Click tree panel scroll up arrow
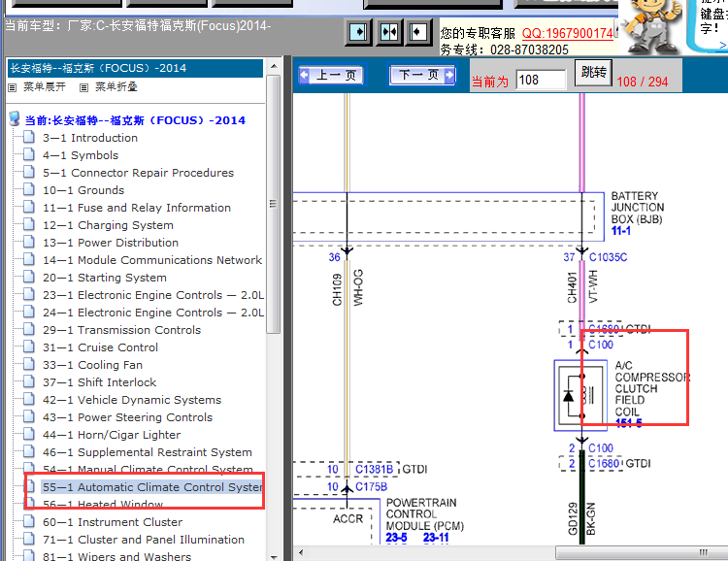Viewport: 728px width, 561px height. (x=274, y=66)
